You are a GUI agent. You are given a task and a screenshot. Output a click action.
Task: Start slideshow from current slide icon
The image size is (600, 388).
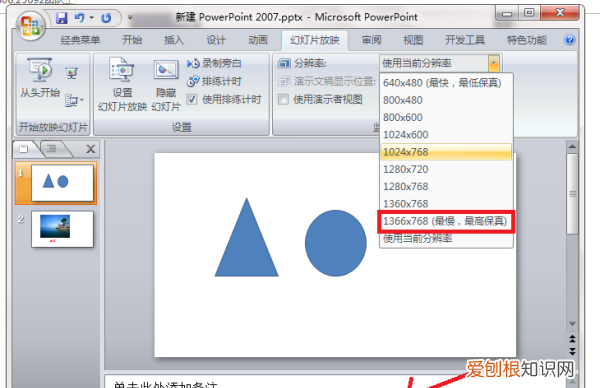[x=72, y=73]
